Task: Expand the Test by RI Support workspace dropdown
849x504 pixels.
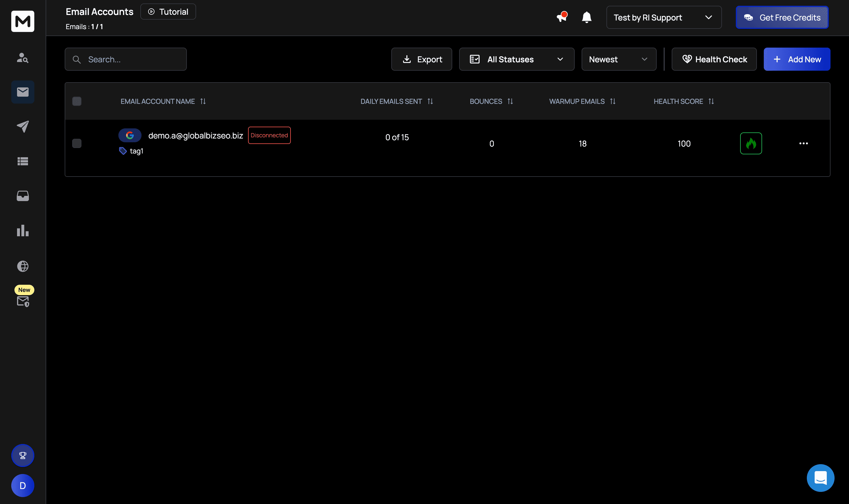Action: point(663,17)
